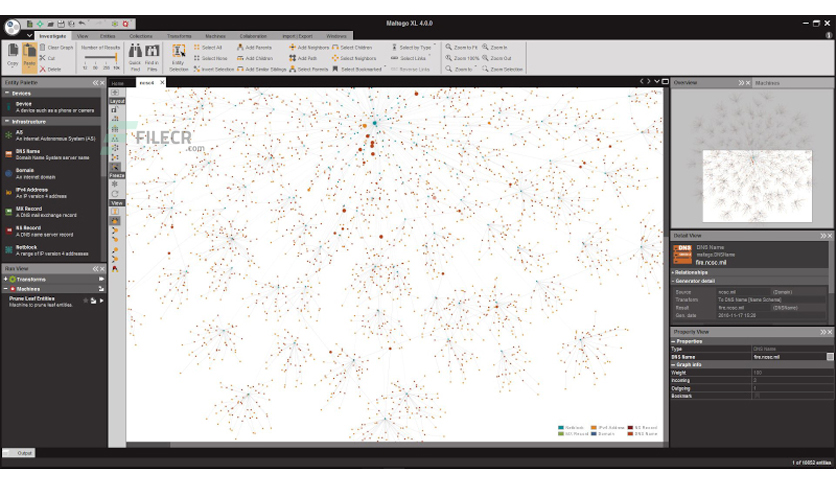
Task: Select the MX Record entity in palette
Action: tap(51, 212)
